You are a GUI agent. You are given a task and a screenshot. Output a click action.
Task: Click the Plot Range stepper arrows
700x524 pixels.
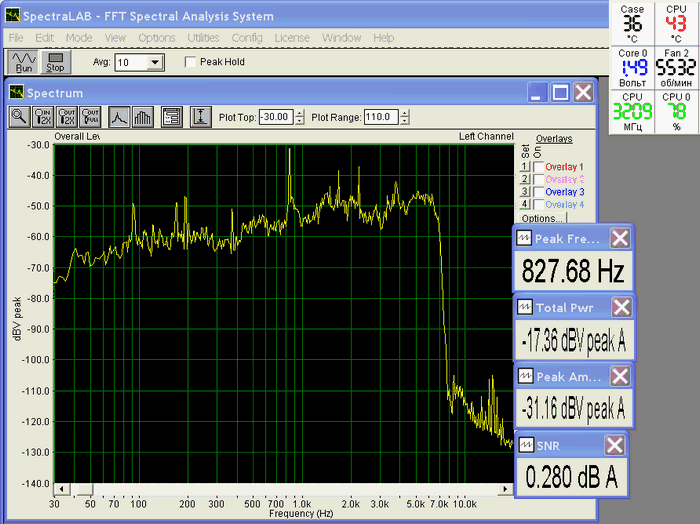coord(405,117)
